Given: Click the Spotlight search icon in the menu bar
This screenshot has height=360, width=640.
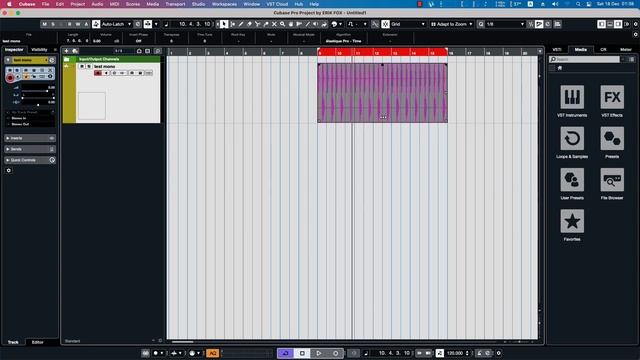Looking at the screenshot, I should point(578,4).
